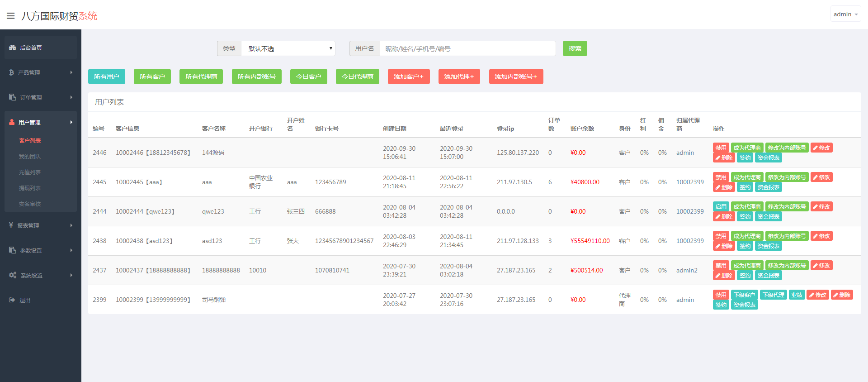The width and height of the screenshot is (868, 382).
Task: Click the dashboard icon beside 后台首页
Action: click(13, 48)
